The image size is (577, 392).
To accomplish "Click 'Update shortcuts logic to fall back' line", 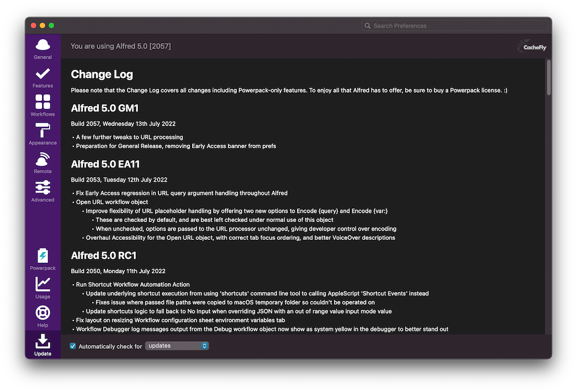I will pos(239,311).
